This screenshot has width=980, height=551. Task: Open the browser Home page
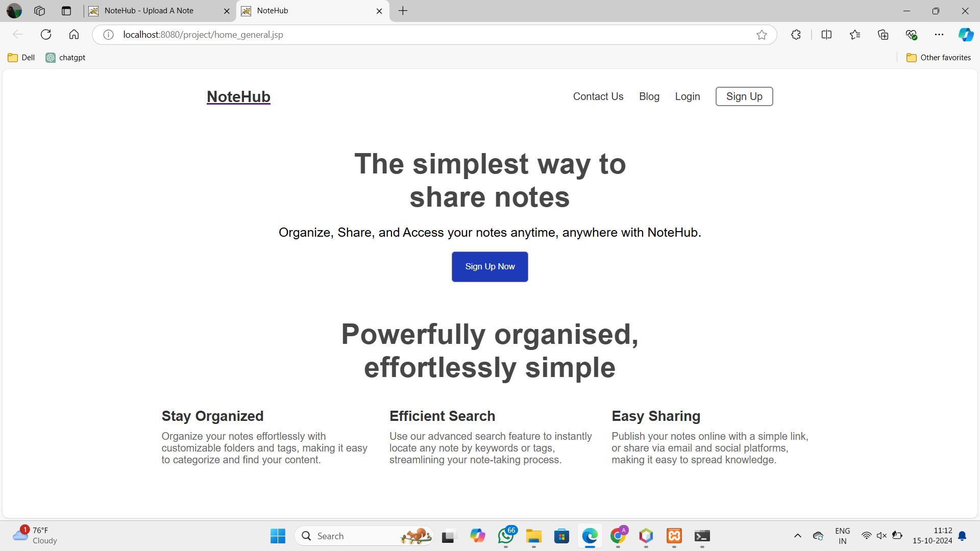[73, 34]
